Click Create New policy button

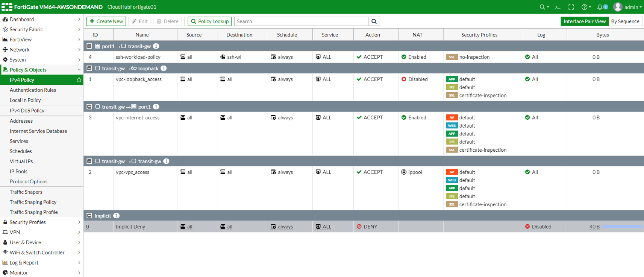point(106,21)
